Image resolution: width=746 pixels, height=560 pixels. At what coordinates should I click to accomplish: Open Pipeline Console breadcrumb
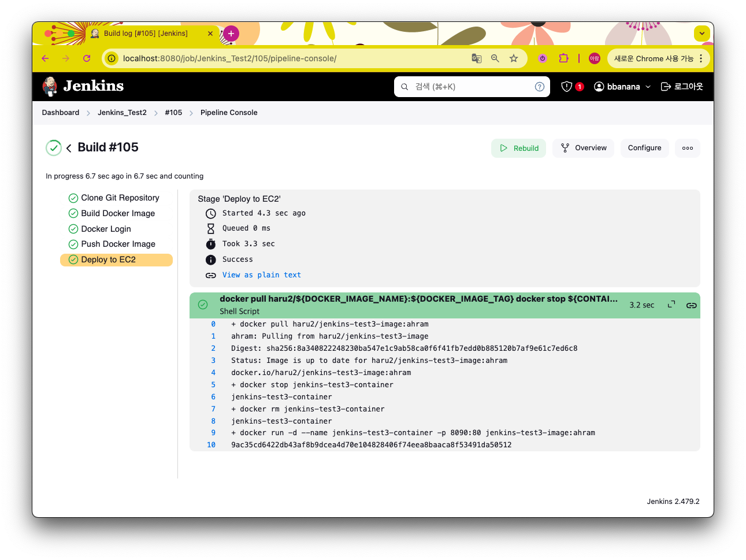coord(229,113)
